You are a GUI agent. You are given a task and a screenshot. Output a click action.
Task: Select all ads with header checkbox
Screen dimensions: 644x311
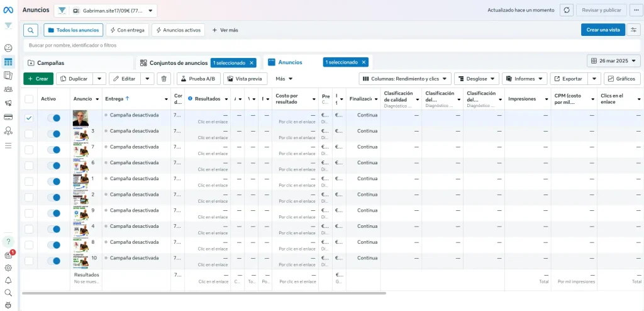[29, 99]
